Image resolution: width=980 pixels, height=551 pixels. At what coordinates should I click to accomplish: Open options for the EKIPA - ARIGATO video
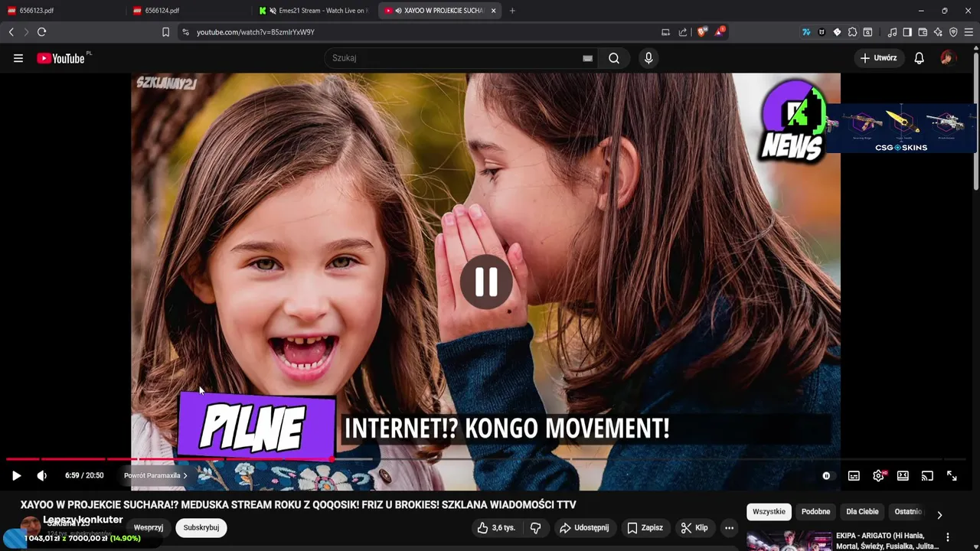(948, 537)
